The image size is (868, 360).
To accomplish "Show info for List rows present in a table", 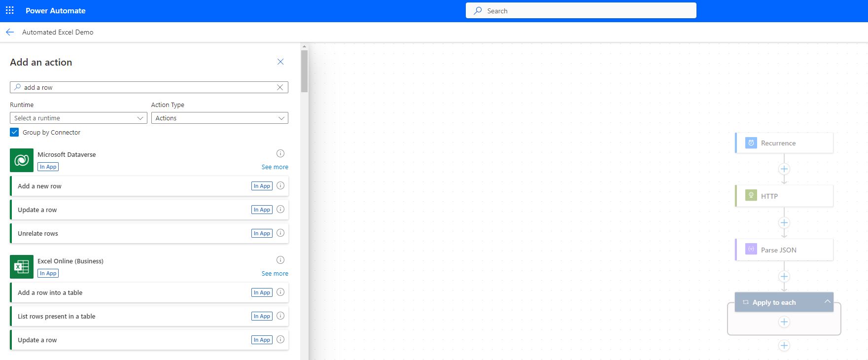I will tap(280, 316).
